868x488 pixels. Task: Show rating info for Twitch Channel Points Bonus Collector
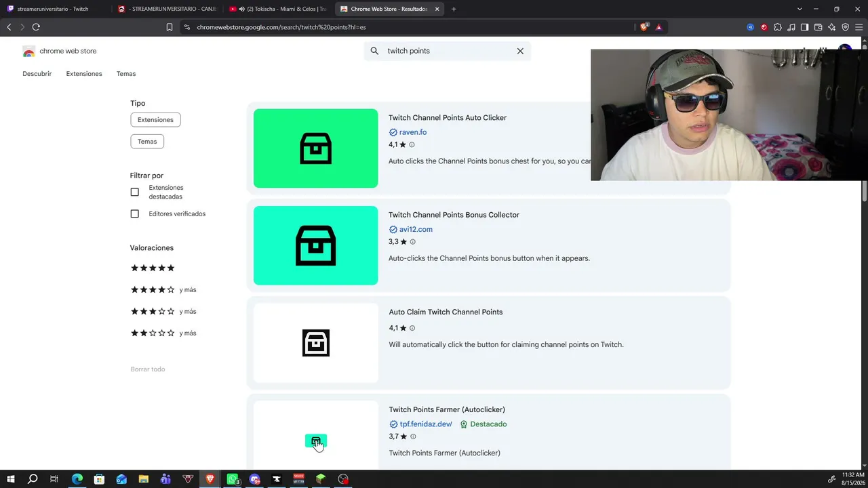(412, 242)
